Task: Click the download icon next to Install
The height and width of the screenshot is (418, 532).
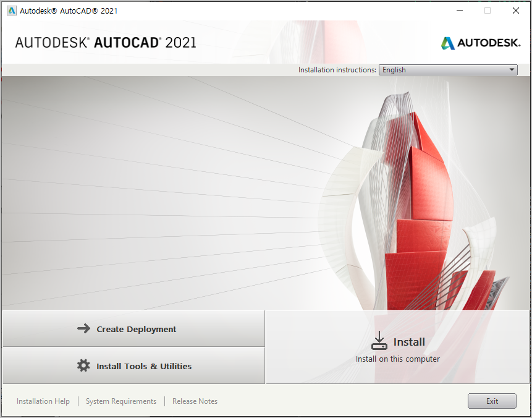Action: click(379, 340)
